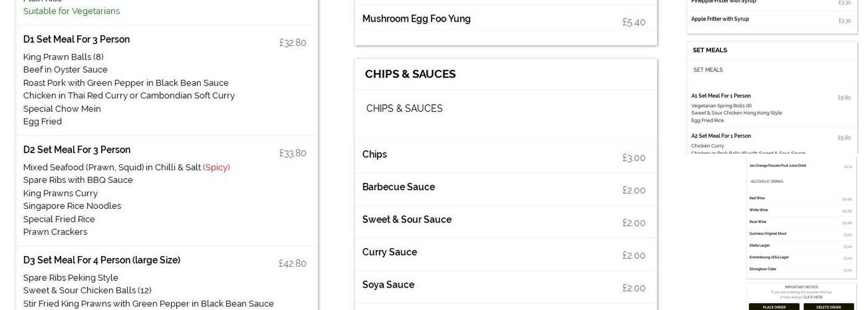Add Guinness Original Stout
The height and width of the screenshot is (310, 868).
(768, 234)
